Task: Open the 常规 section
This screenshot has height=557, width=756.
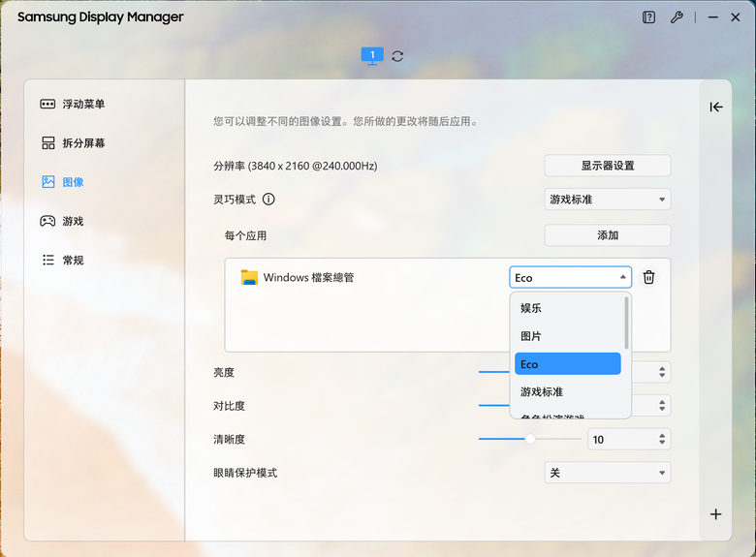Action: (63, 261)
